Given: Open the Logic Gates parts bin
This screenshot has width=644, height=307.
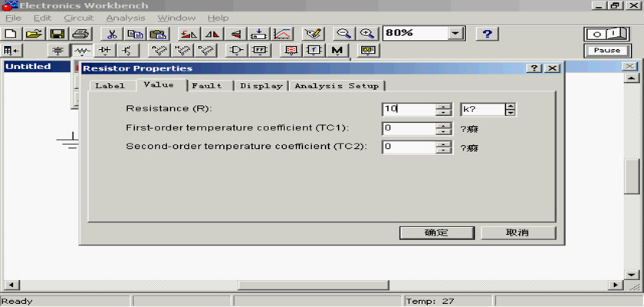Looking at the screenshot, I should [238, 51].
